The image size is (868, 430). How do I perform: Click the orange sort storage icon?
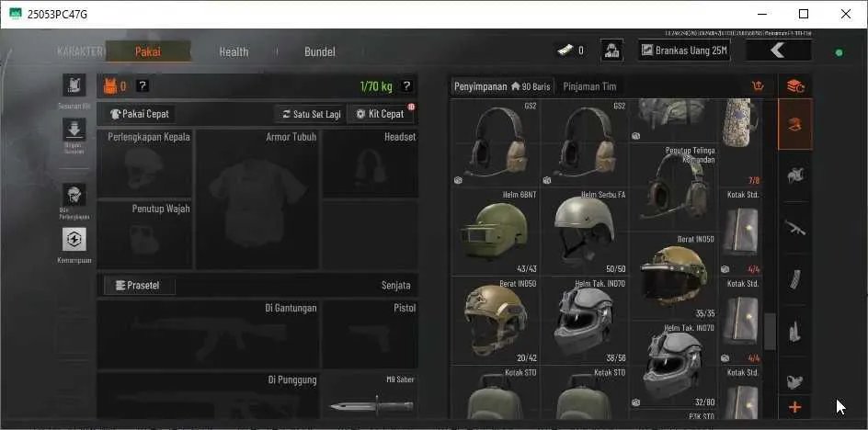coord(758,86)
